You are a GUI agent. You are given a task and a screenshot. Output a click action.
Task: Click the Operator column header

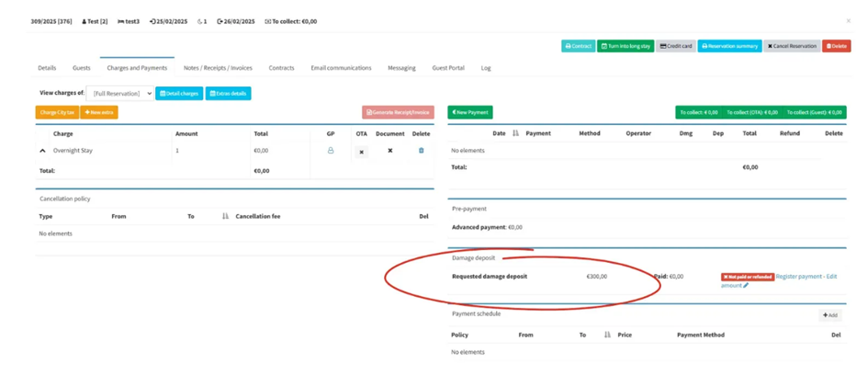point(638,133)
